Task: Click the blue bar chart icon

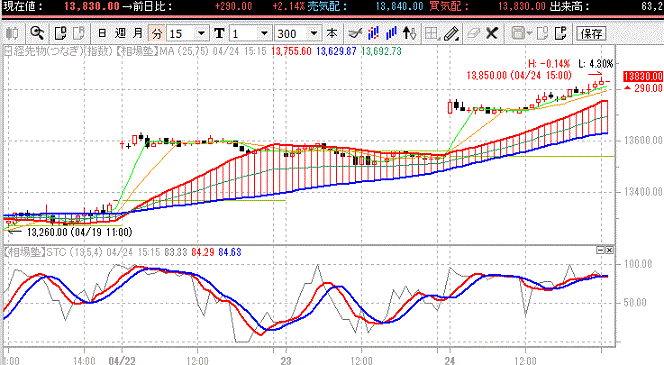Action: pyautogui.click(x=391, y=33)
